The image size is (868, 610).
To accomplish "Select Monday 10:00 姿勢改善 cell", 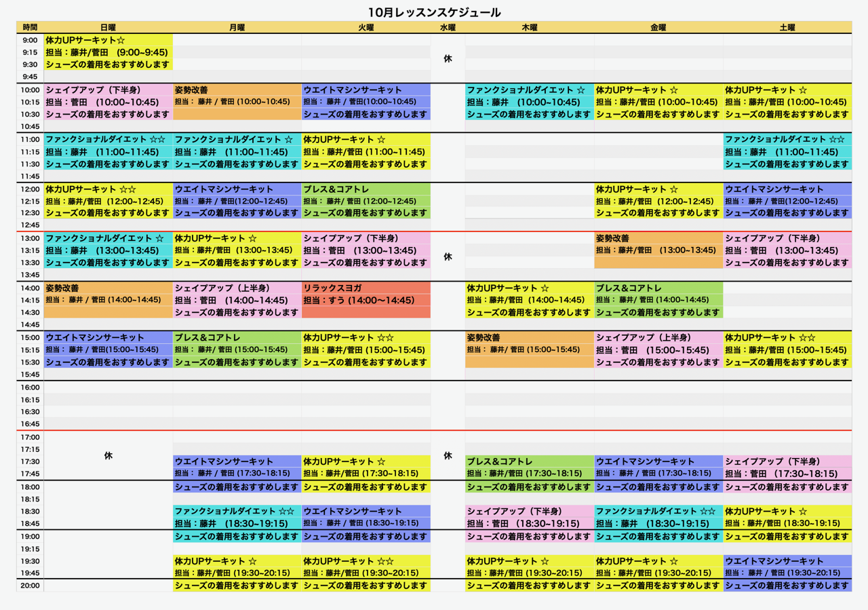I will click(237, 90).
